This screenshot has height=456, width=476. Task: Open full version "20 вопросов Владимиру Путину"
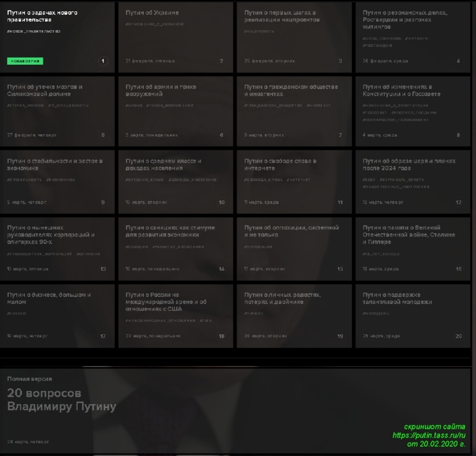pos(61,400)
